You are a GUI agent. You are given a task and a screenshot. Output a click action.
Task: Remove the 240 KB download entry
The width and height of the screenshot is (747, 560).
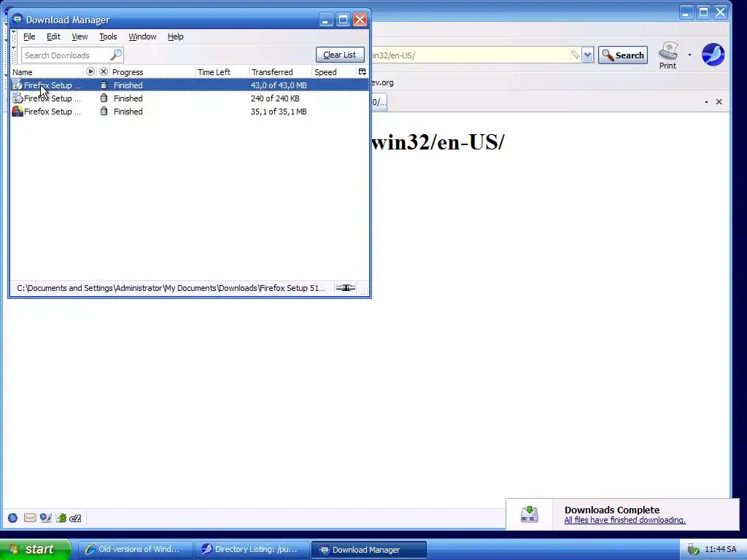point(104,98)
